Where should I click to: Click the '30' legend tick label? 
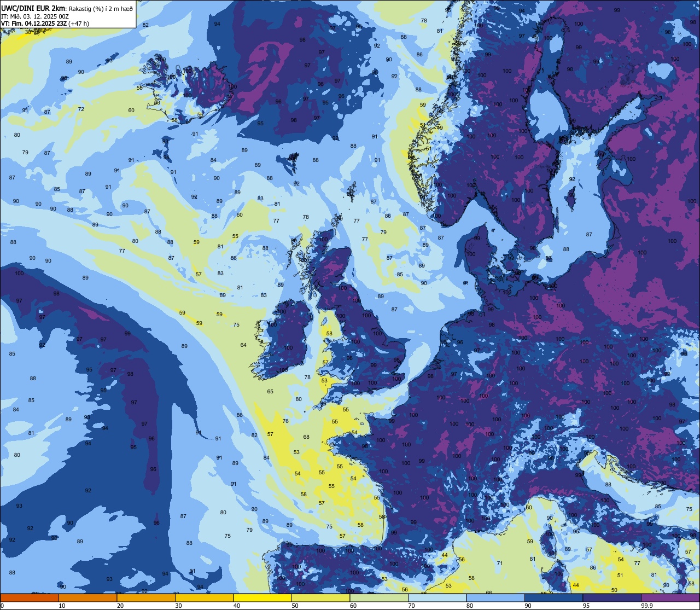179,606
